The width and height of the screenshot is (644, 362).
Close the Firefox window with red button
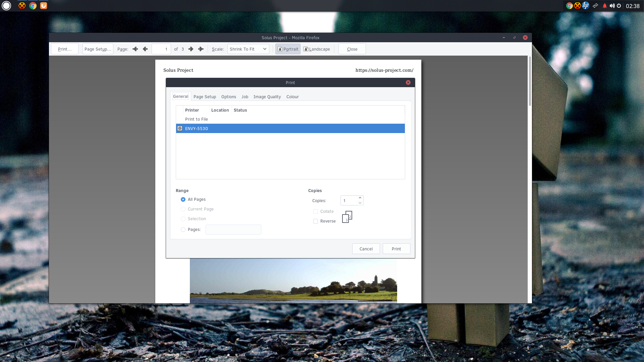(525, 38)
